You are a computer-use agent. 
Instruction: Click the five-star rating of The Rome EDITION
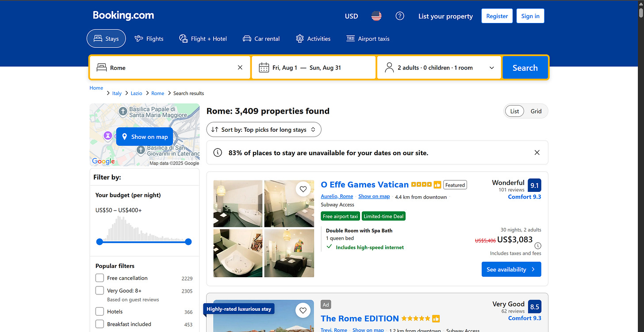coord(415,319)
